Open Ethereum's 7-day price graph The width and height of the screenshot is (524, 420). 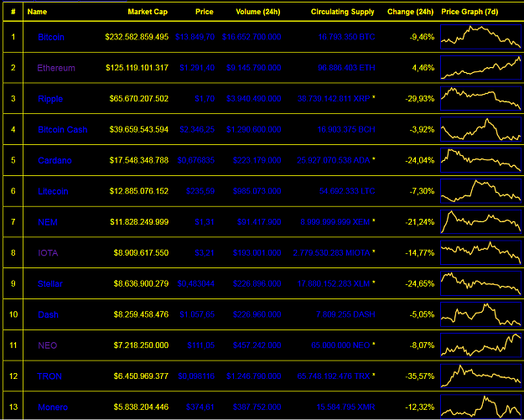(x=481, y=68)
